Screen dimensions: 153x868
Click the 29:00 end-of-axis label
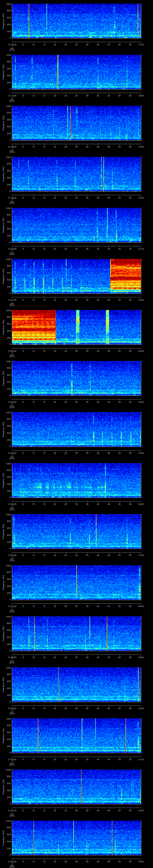coord(141,657)
